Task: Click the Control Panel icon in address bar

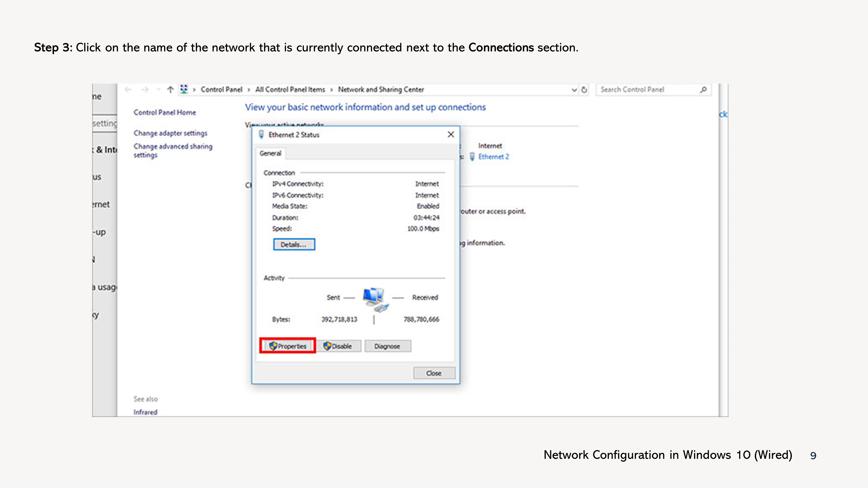Action: click(184, 89)
